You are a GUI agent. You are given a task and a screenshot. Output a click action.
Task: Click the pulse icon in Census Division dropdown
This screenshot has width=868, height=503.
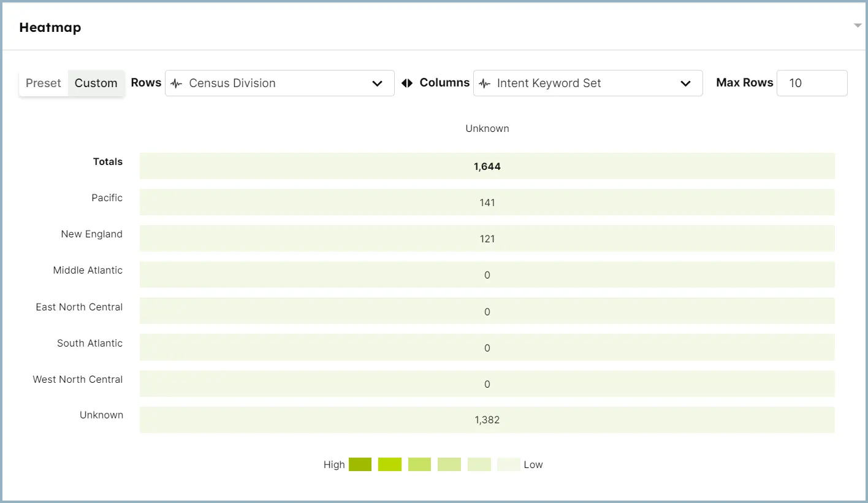pos(177,83)
